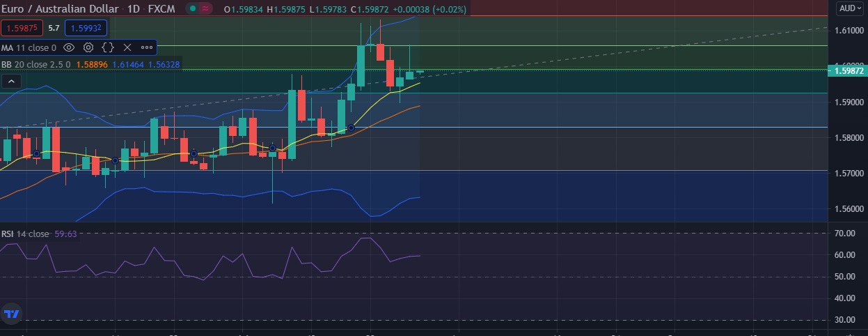Remove the MA indicator with X icon
Image resolution: width=868 pixels, height=336 pixels.
[x=127, y=47]
